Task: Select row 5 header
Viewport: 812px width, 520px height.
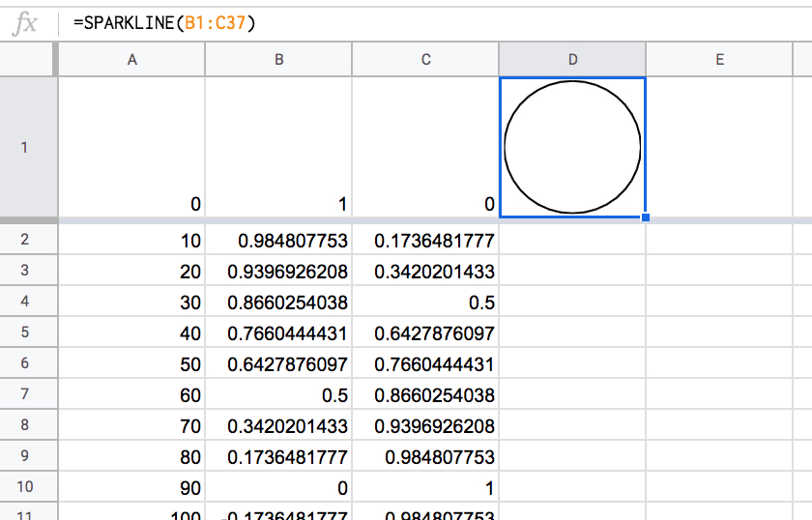Action: point(24,332)
